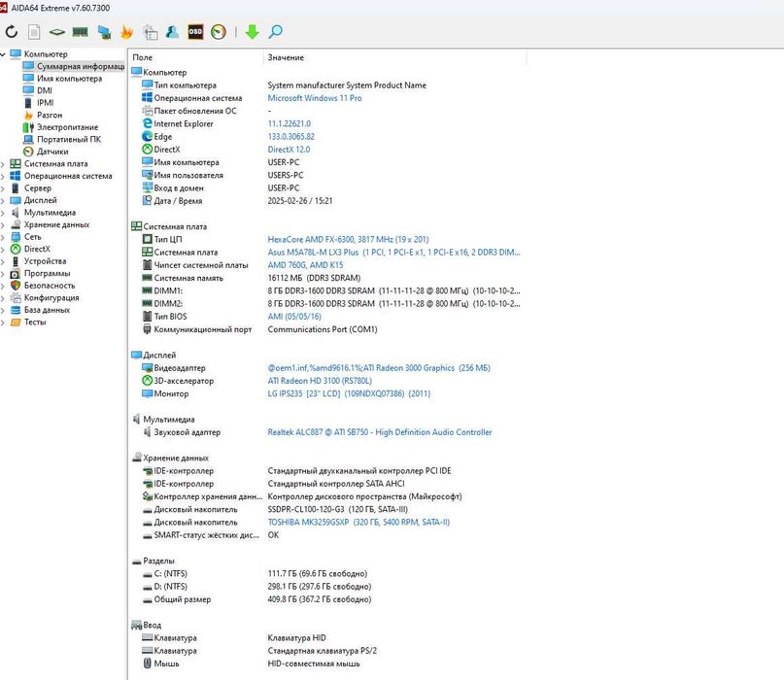
Task: Open the Realtek ALC887 audio link
Action: click(380, 432)
